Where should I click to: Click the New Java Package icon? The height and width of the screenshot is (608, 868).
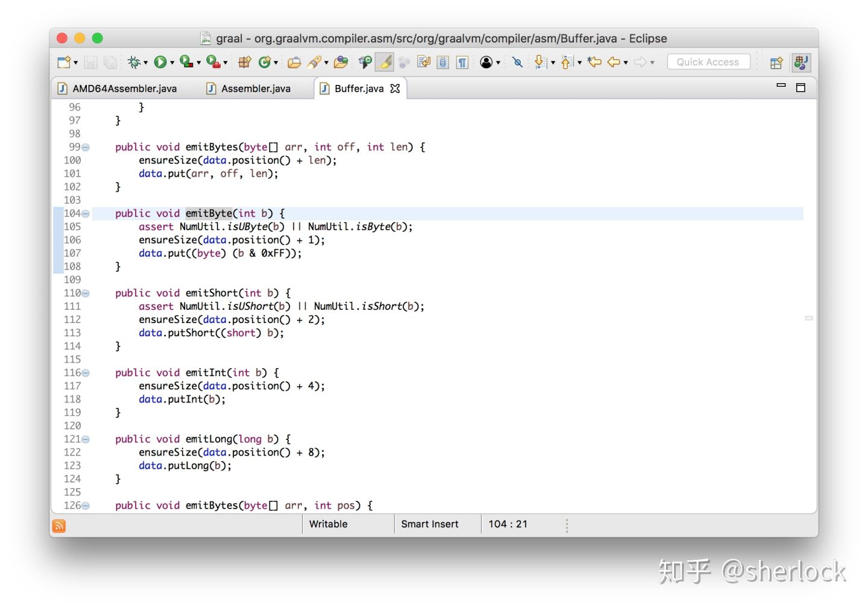point(244,62)
